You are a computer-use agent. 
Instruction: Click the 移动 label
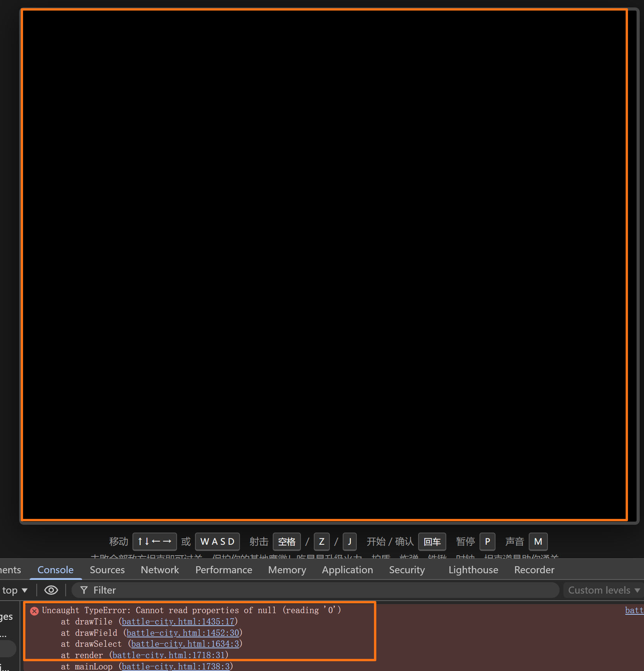pyautogui.click(x=119, y=542)
